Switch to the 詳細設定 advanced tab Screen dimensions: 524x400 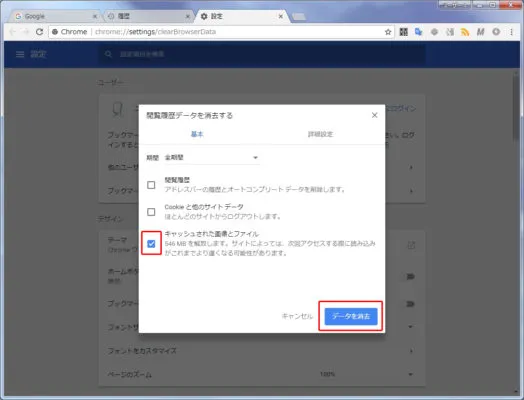(x=320, y=134)
